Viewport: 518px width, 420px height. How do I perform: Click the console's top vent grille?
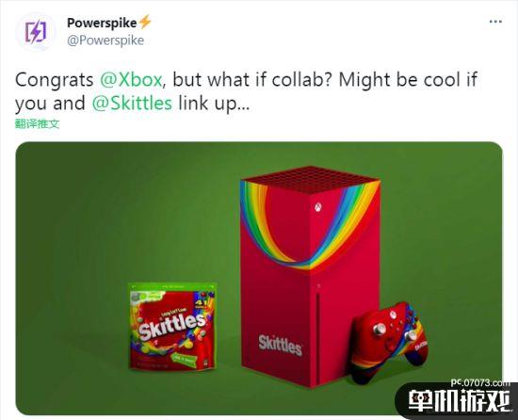point(310,179)
